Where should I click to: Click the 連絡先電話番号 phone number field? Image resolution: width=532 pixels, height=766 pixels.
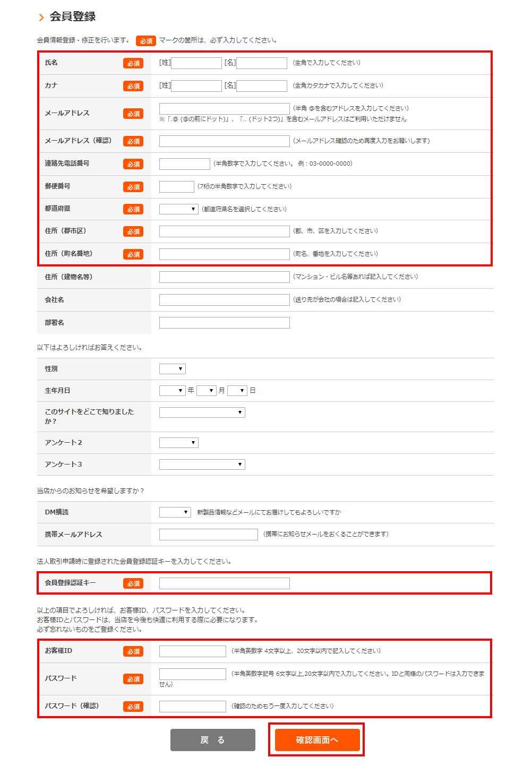pos(184,164)
